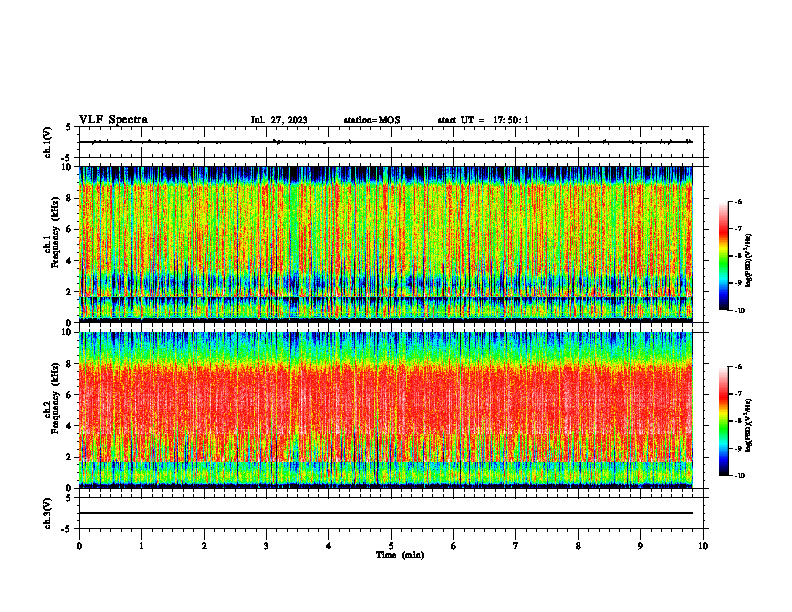
Task: Click the "-6" label on ch.1 colorbar
Action: coord(738,202)
